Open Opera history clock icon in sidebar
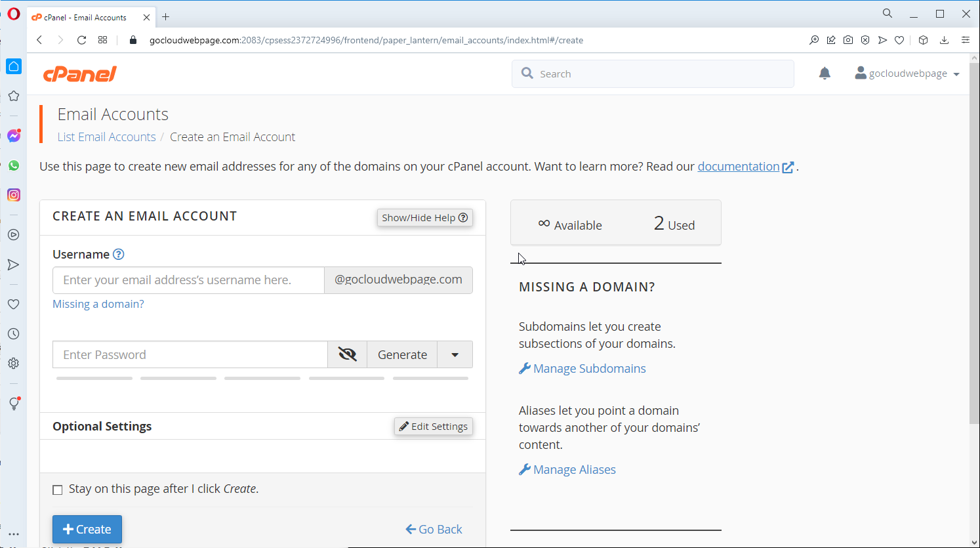 14,333
